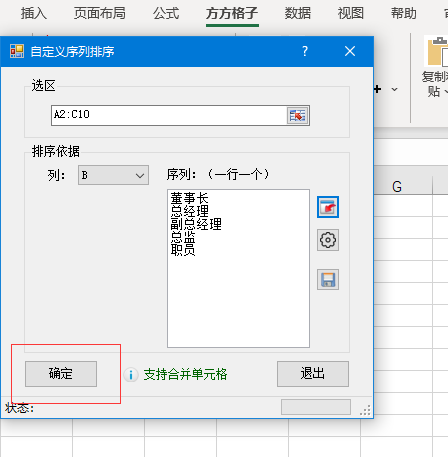Click the 退出 button to exit
The height and width of the screenshot is (457, 448).
(x=313, y=374)
